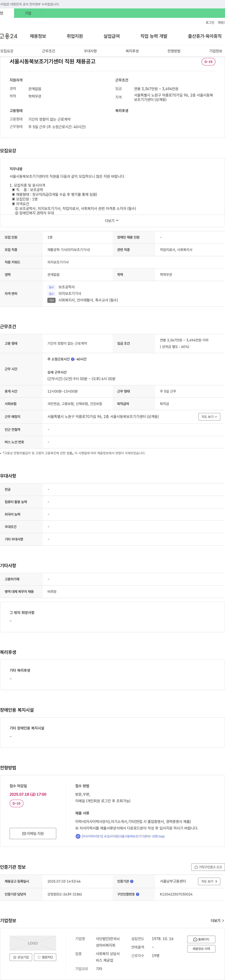Open the 출산휴가·육아휴직 menu
The height and width of the screenshot is (980, 225).
[204, 36]
